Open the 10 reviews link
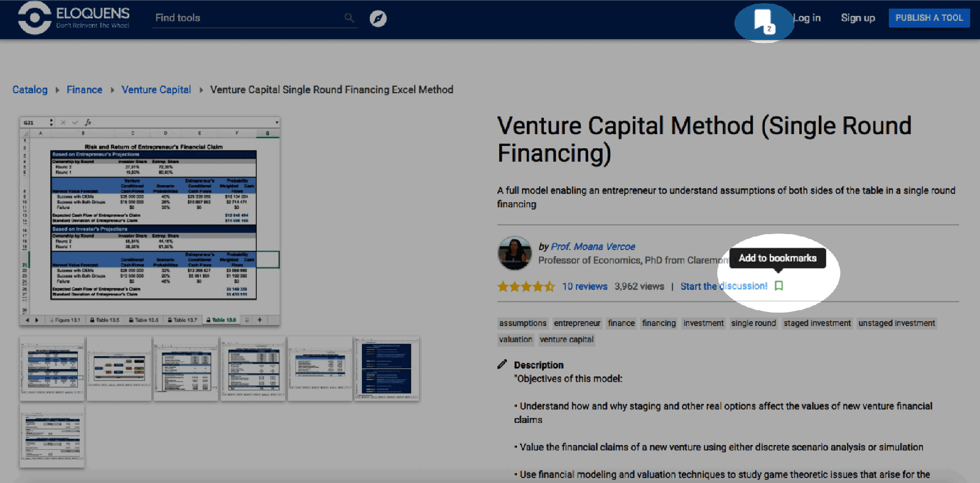This screenshot has width=980, height=483. [x=585, y=286]
